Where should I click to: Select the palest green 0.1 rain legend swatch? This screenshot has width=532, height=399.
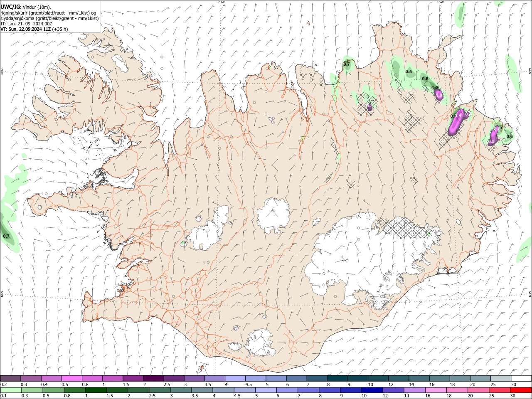[11, 390]
